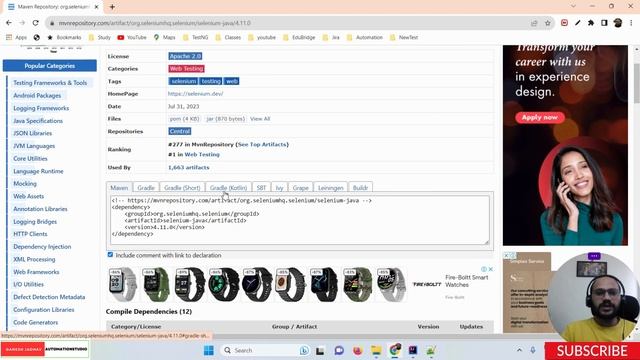
Task: Open the Classes bookmark folder
Action: (x=228, y=37)
